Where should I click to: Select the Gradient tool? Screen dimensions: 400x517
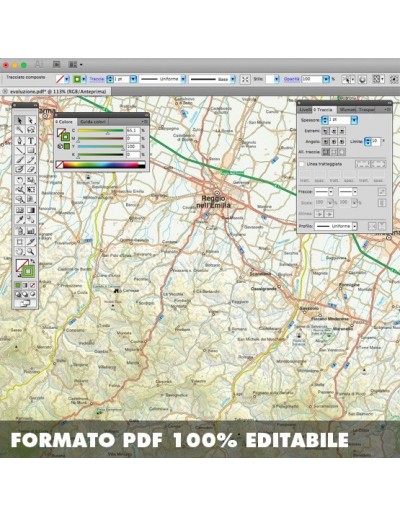31,210
